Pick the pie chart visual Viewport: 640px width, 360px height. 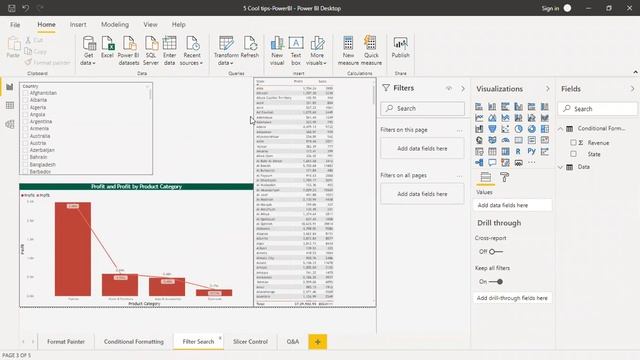coord(518,129)
